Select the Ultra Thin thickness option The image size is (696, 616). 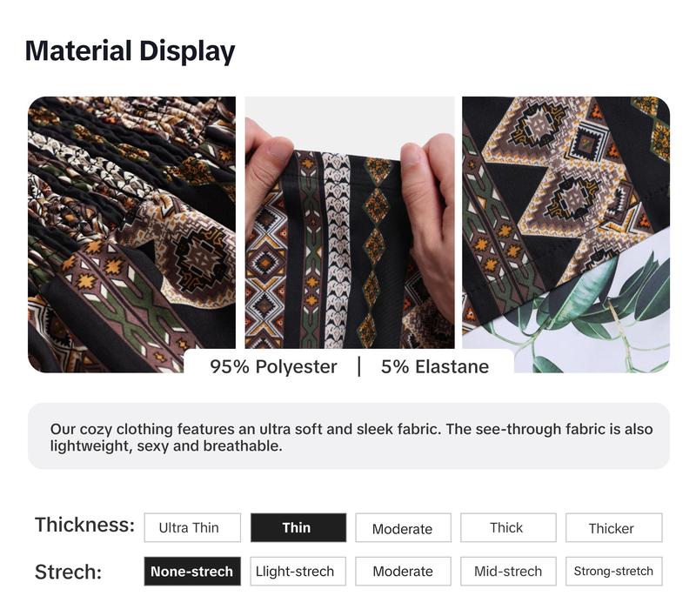click(192, 527)
